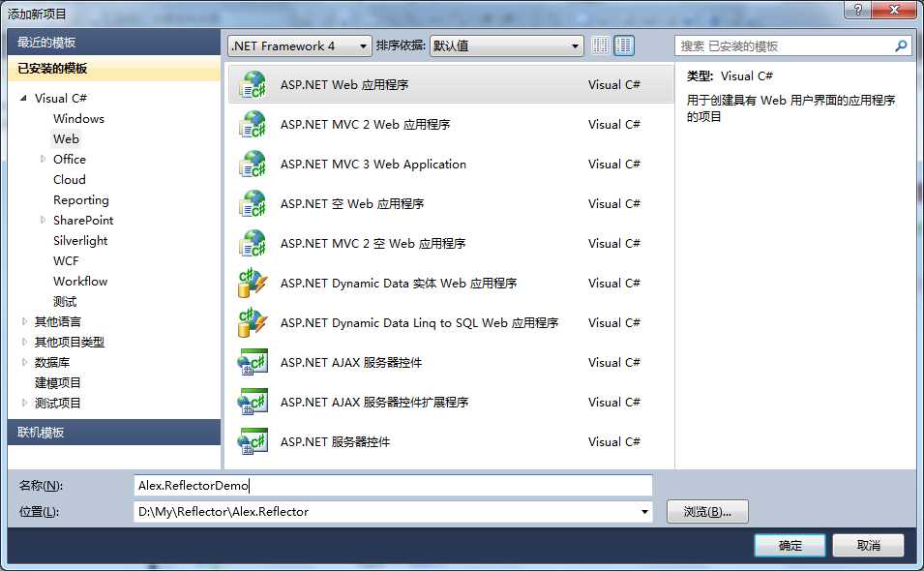Image resolution: width=924 pixels, height=571 pixels.
Task: Switch to small icons view
Action: pos(600,45)
